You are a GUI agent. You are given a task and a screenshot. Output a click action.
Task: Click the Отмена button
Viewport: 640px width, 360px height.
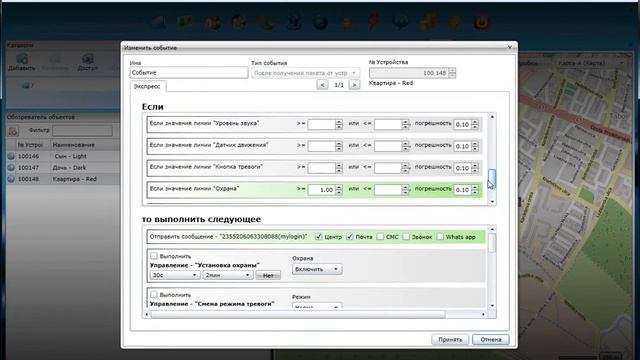(x=491, y=340)
